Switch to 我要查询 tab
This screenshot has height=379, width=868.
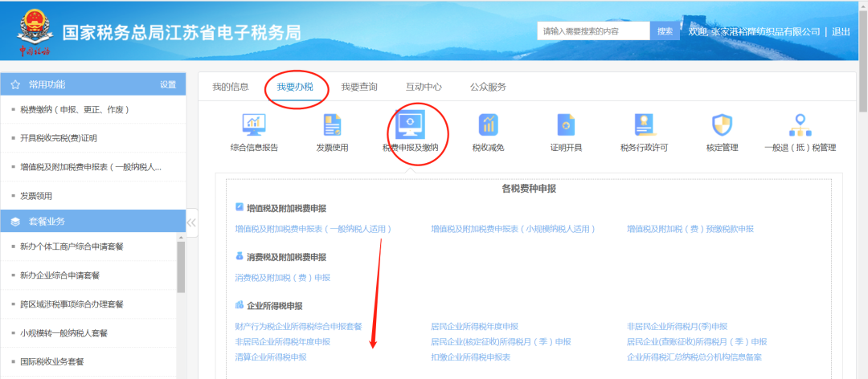(x=359, y=87)
